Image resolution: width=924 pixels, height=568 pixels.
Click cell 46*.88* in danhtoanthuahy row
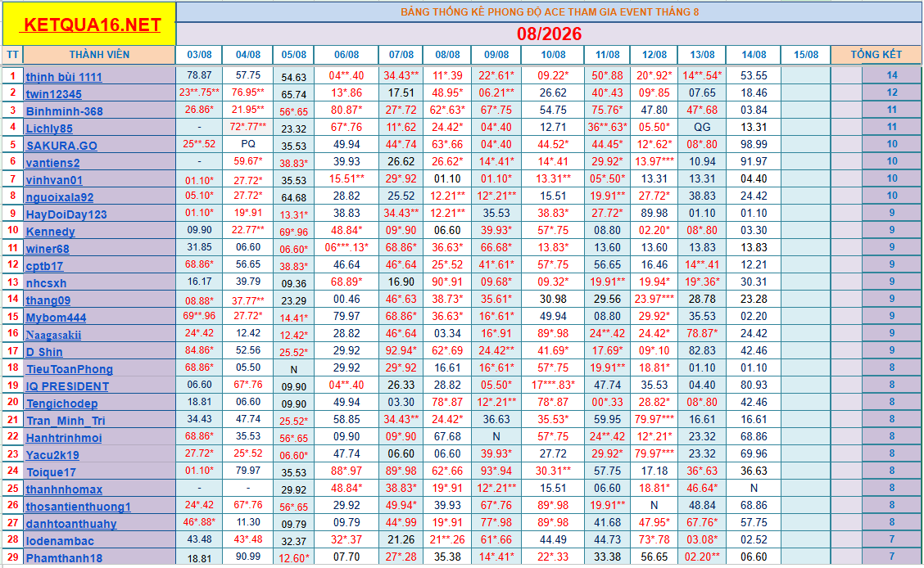[x=199, y=521]
